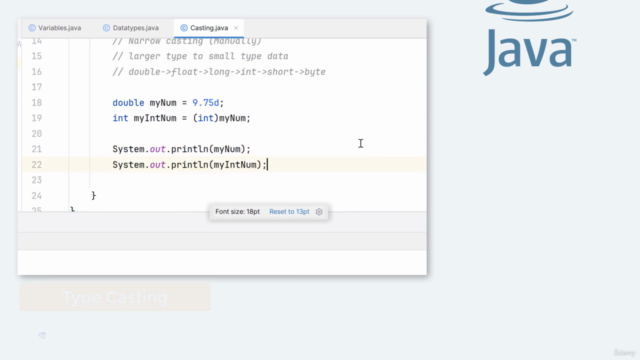Image resolution: width=640 pixels, height=360 pixels.
Task: Select the Casting.java tab
Action: tap(209, 28)
